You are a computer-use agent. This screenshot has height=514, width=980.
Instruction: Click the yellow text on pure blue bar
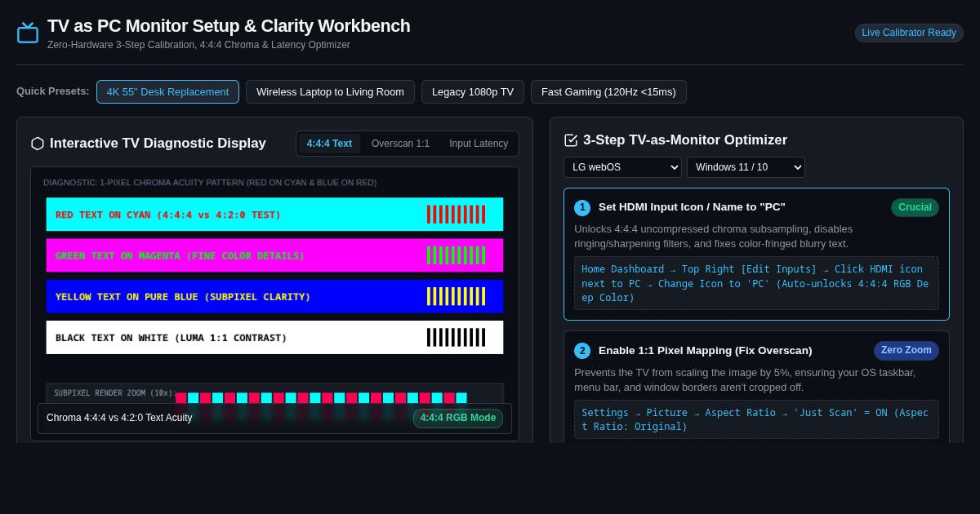(x=274, y=296)
